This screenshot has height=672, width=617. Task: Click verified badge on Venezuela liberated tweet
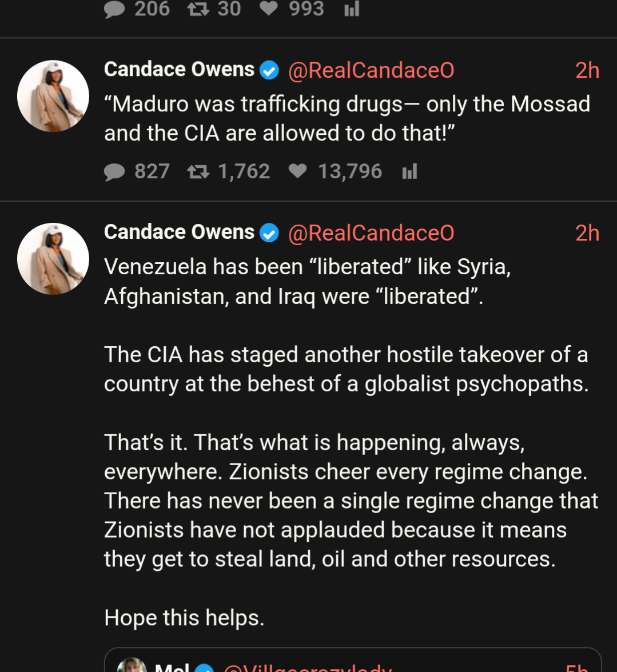(x=269, y=233)
